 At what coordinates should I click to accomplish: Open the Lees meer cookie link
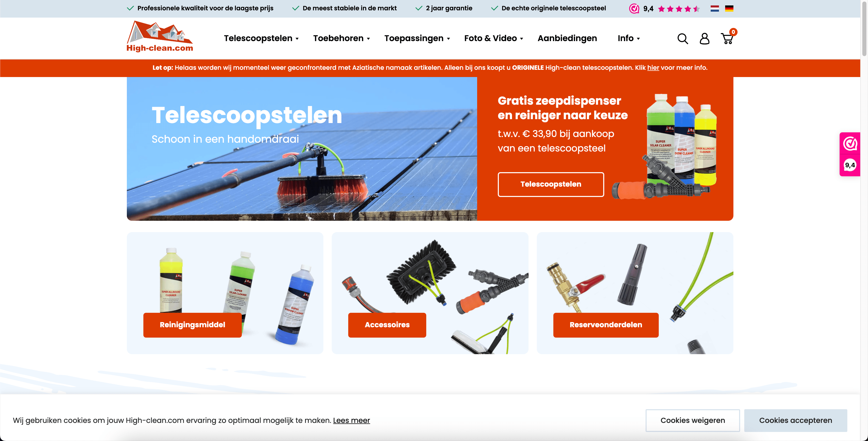point(351,420)
